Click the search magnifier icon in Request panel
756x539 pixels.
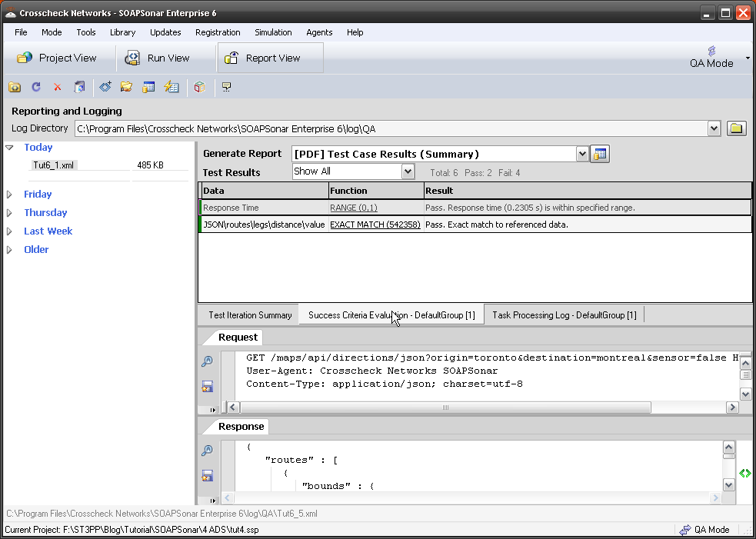(x=208, y=361)
